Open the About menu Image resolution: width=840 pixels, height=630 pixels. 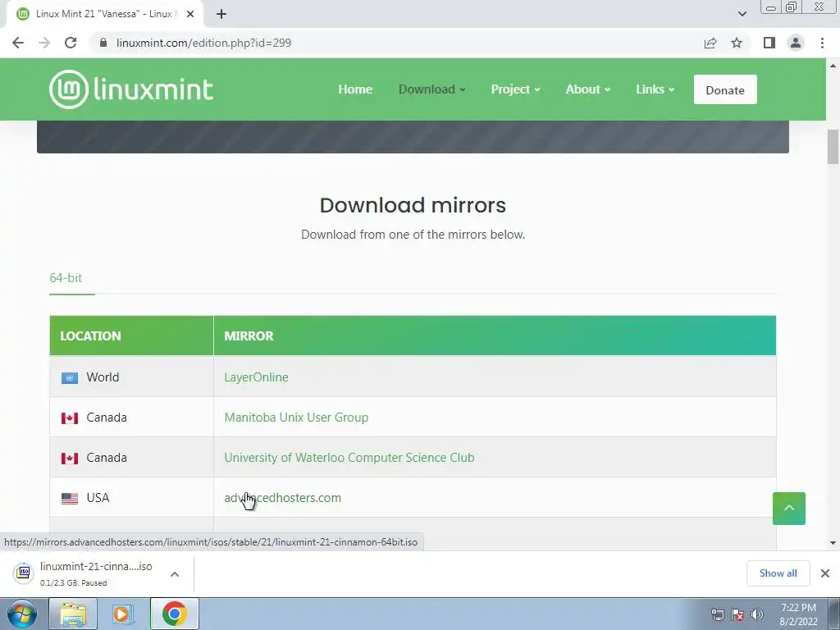point(587,89)
